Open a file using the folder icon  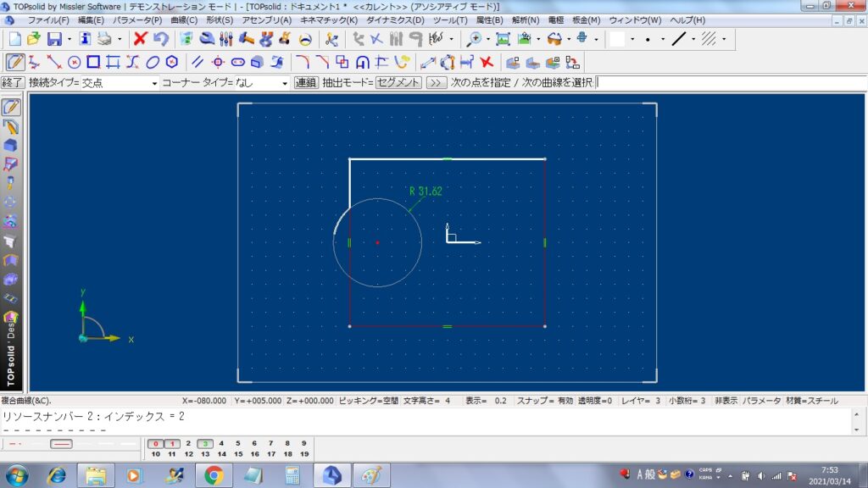(34, 39)
